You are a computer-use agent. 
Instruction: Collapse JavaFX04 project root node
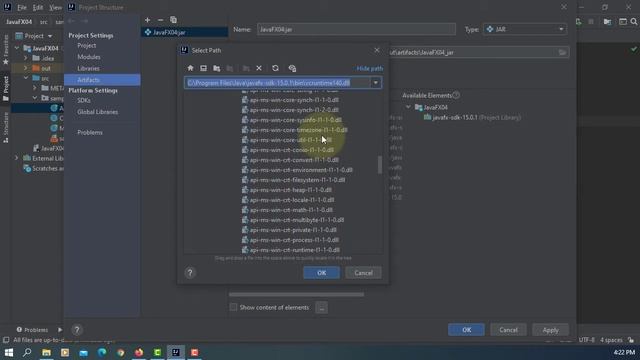pos(17,48)
